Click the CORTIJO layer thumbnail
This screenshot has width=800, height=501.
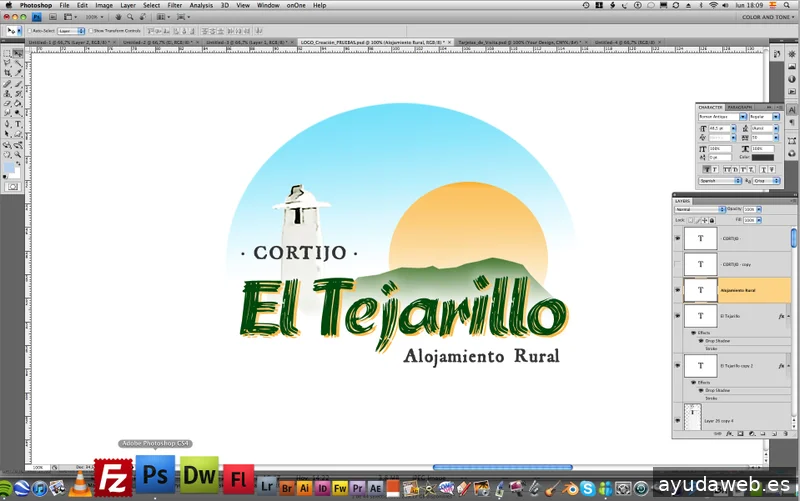[701, 238]
